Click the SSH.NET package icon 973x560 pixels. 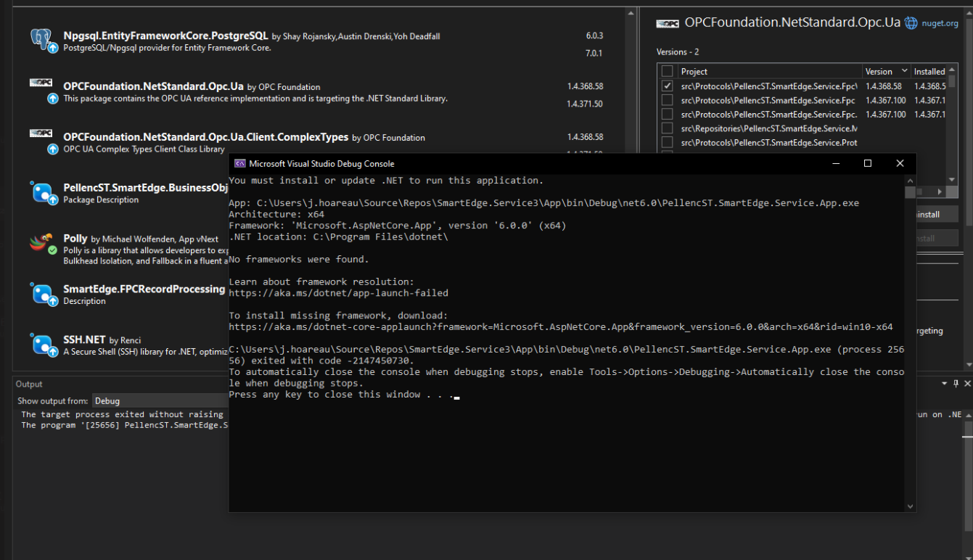pos(42,344)
